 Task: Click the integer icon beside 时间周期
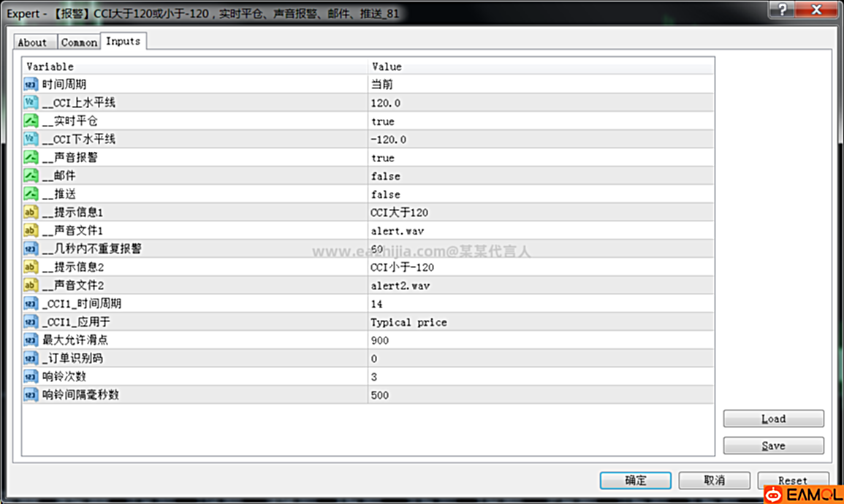click(x=31, y=85)
